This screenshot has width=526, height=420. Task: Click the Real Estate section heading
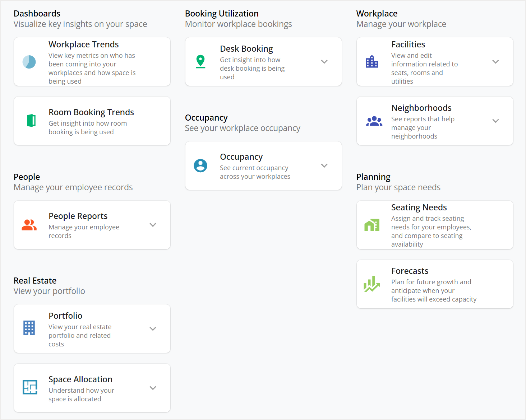click(35, 280)
